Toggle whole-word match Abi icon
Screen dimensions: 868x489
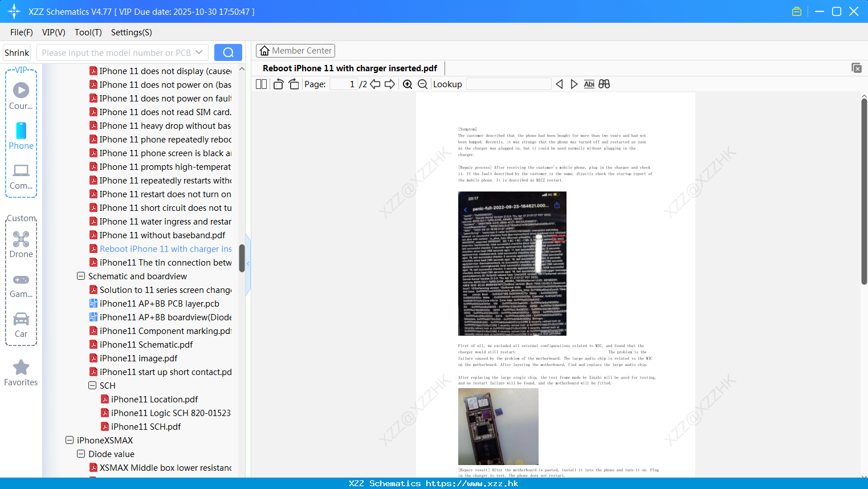tap(589, 84)
